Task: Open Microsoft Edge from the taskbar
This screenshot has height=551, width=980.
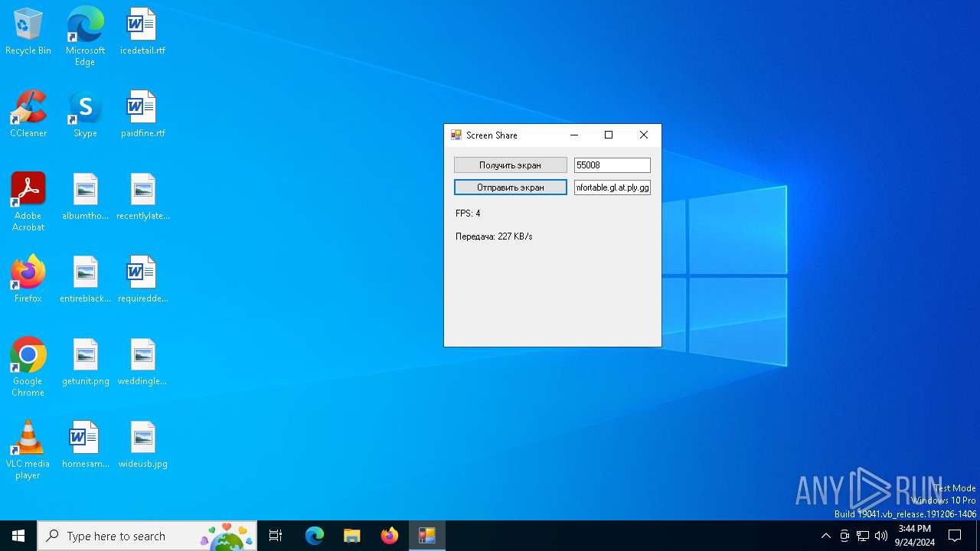Action: tap(315, 536)
